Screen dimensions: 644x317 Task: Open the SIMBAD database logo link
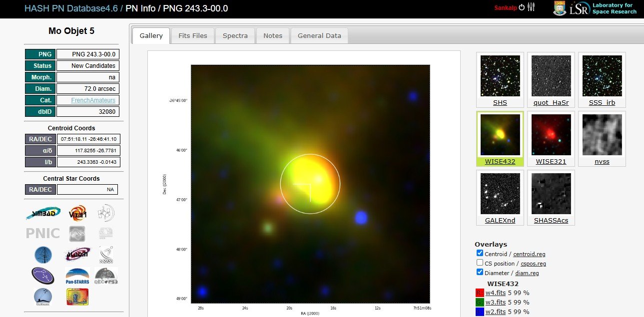coord(43,213)
